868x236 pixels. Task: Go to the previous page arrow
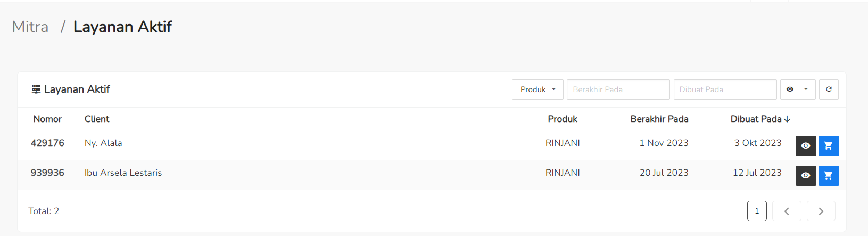787,211
